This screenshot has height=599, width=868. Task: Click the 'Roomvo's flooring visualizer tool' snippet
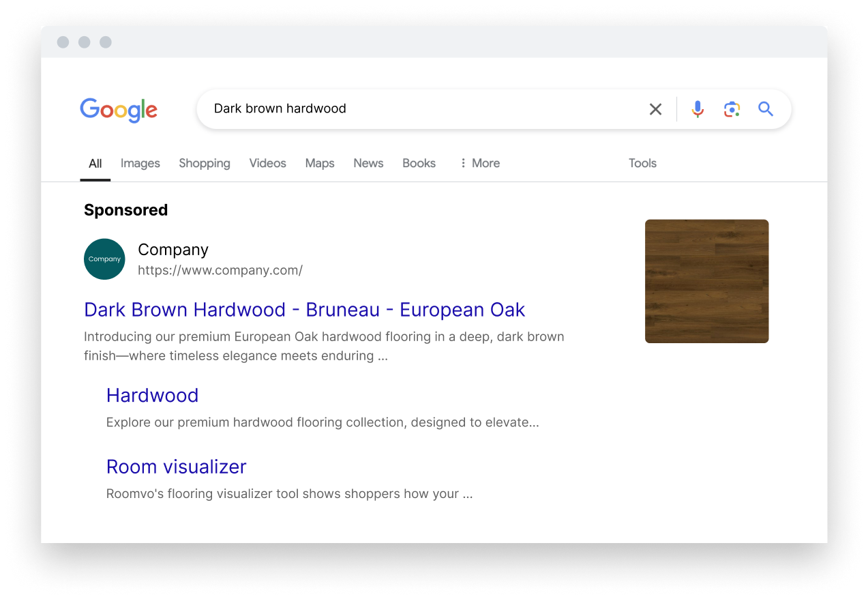coord(289,494)
